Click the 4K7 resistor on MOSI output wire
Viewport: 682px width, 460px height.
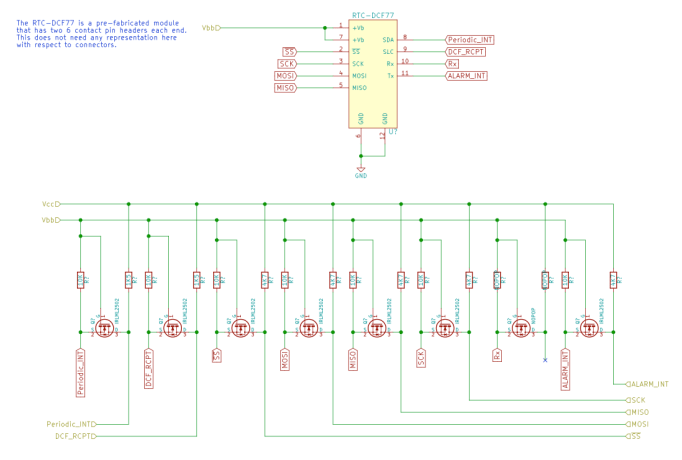[x=333, y=280]
